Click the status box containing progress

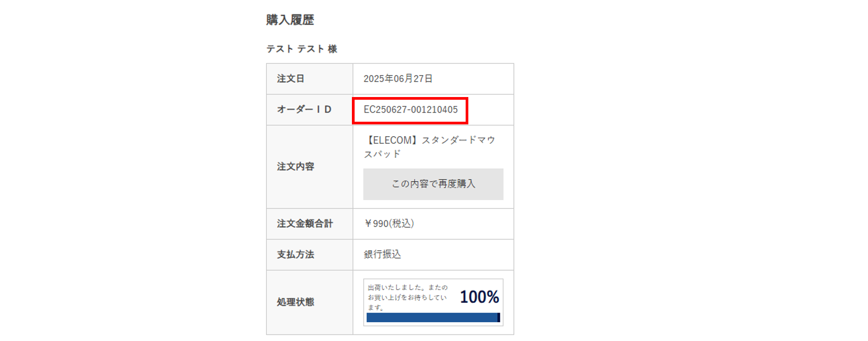click(x=433, y=302)
